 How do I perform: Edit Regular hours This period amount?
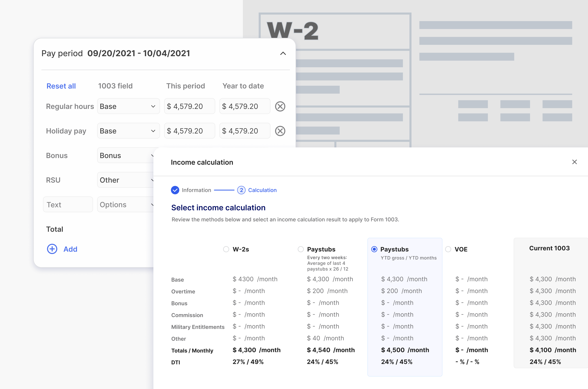190,106
